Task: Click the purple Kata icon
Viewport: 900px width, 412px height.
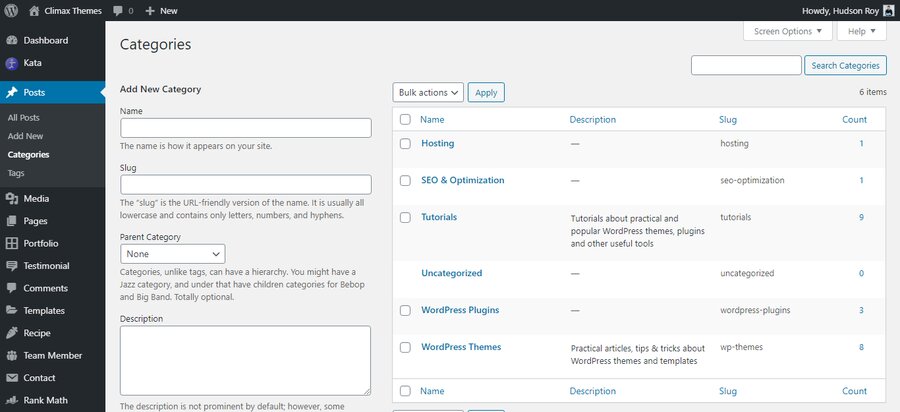Action: (x=11, y=63)
